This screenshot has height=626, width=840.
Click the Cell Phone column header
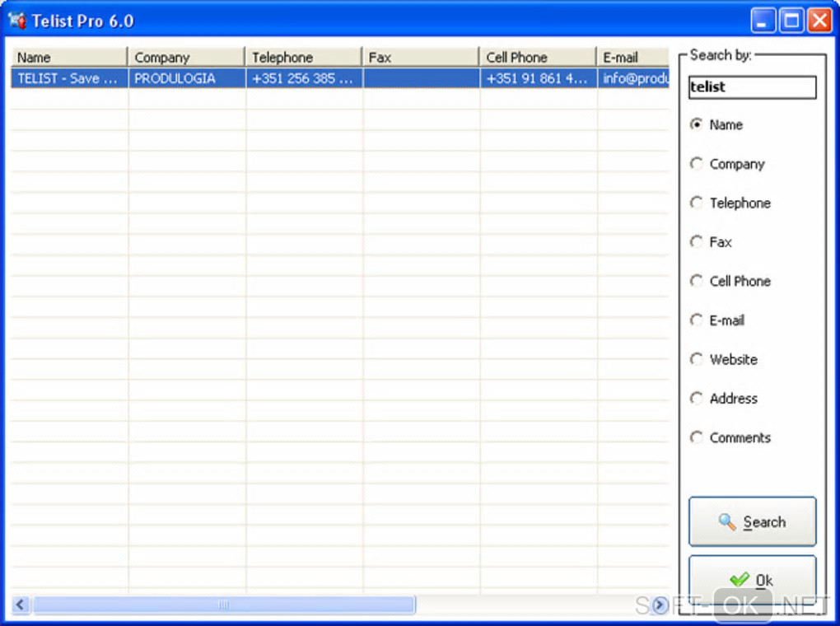538,57
